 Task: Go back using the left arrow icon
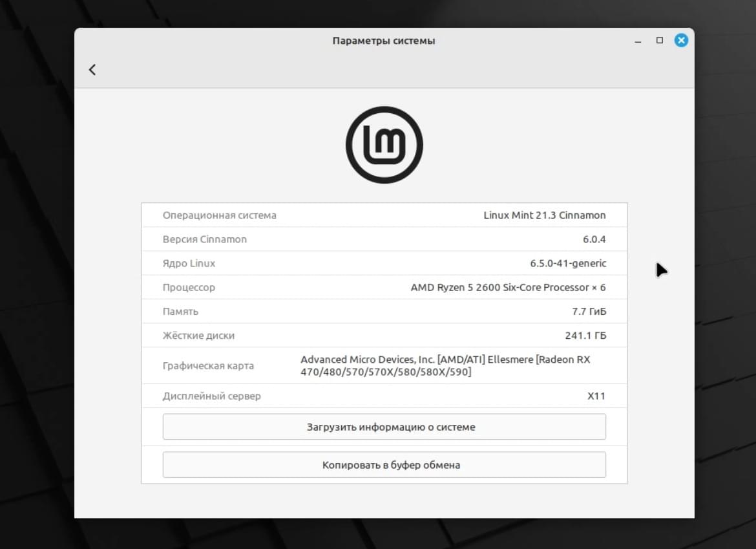tap(92, 70)
